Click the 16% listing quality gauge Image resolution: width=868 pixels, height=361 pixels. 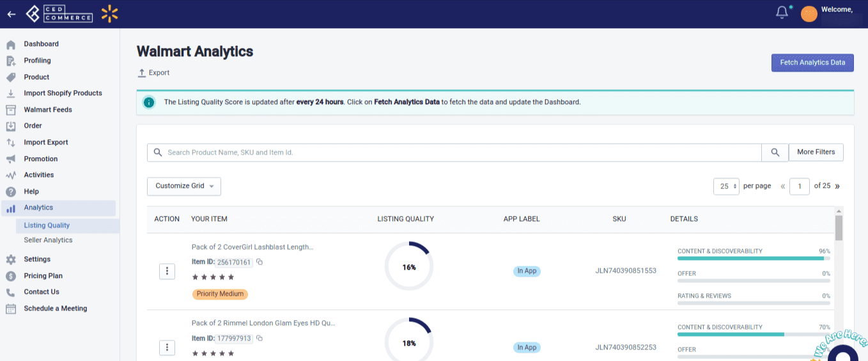coord(409,267)
